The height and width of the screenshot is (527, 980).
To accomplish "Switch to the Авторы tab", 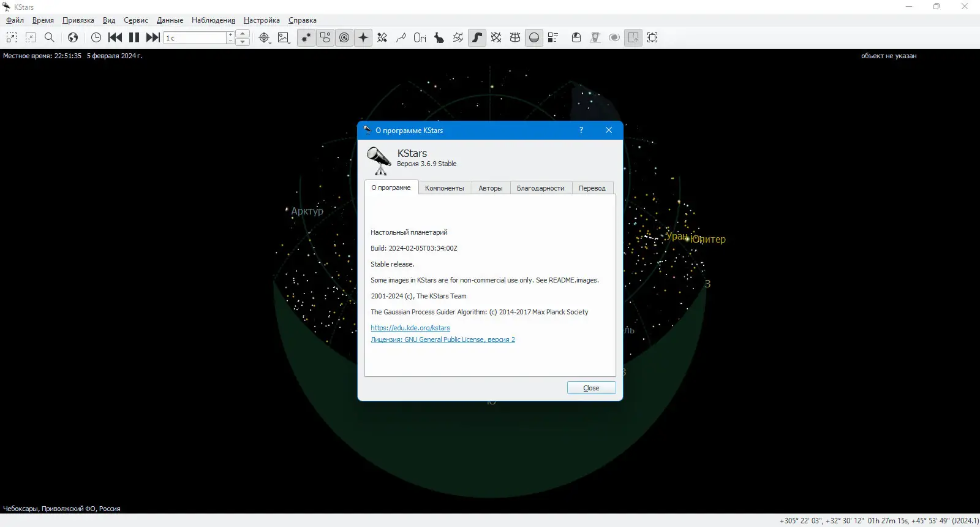I will point(491,188).
